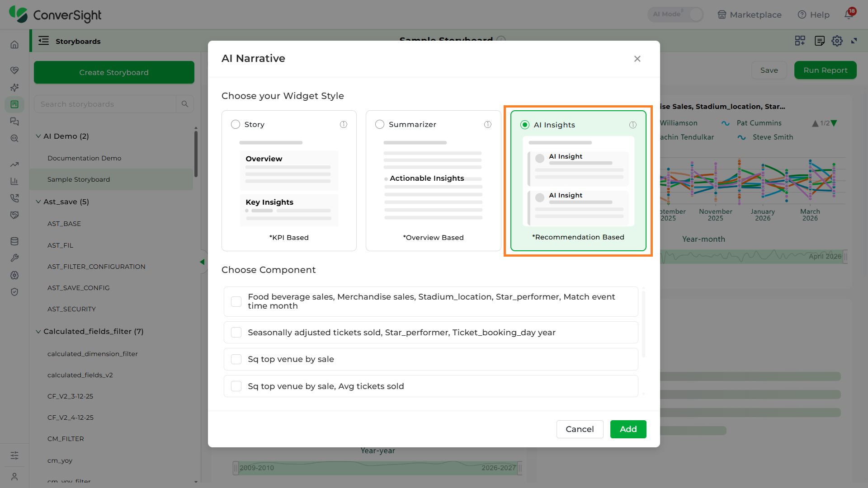Check Food beverage sales component checkbox
Image resolution: width=868 pixels, height=488 pixels.
click(x=236, y=301)
